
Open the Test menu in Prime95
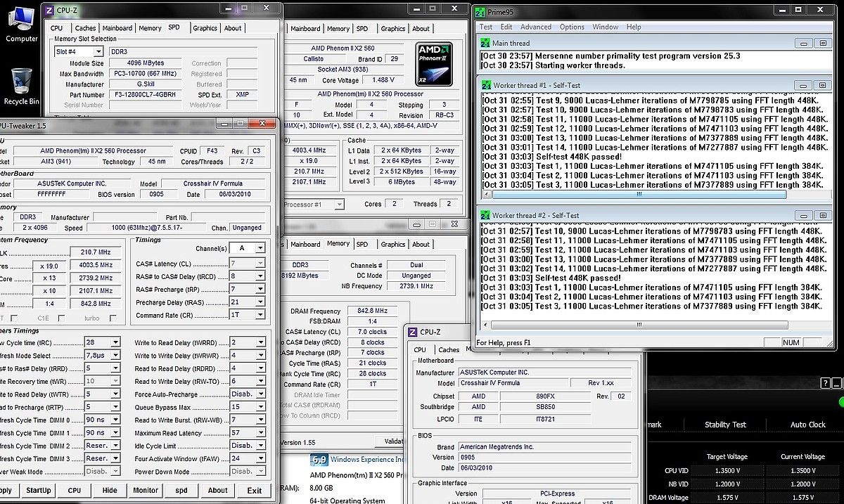(x=486, y=27)
